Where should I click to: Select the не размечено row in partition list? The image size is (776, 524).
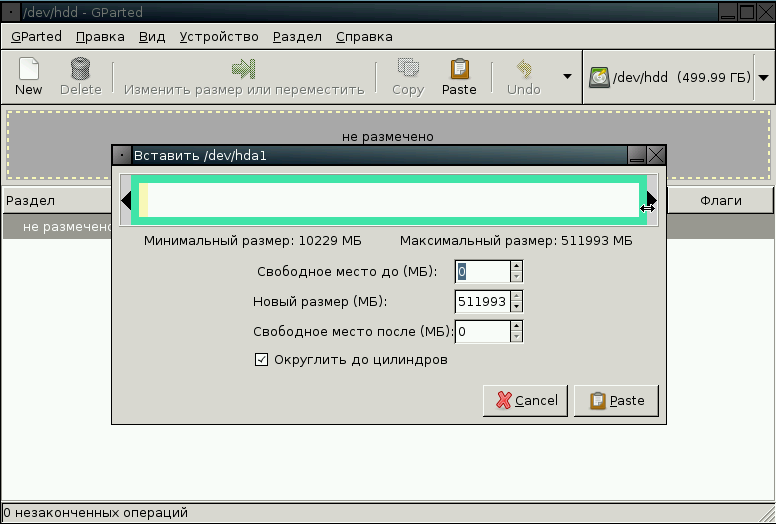tap(57, 227)
